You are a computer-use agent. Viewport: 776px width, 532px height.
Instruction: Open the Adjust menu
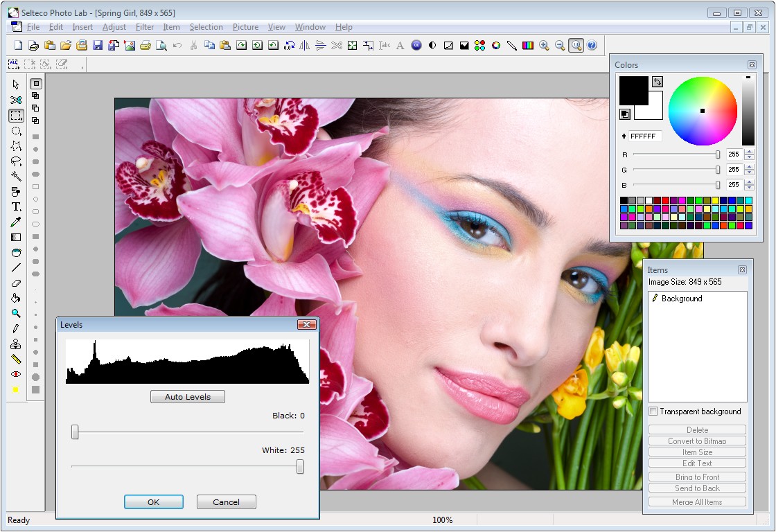pyautogui.click(x=114, y=27)
